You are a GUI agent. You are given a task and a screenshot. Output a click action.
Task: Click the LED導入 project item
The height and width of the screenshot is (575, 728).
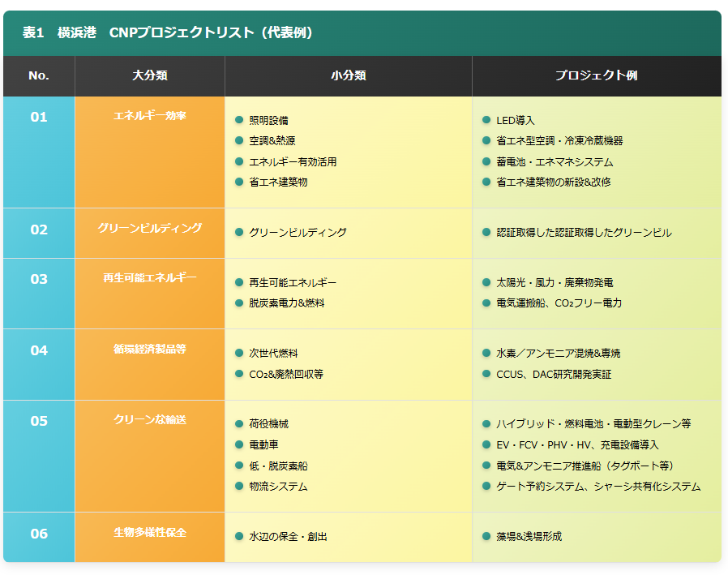pos(516,120)
